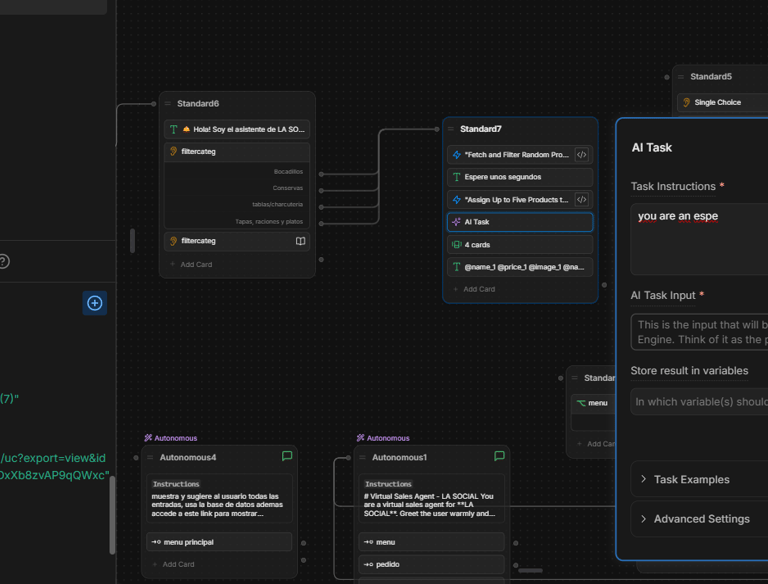768x584 pixels.
Task: Click the blue plus add button
Action: pyautogui.click(x=95, y=303)
